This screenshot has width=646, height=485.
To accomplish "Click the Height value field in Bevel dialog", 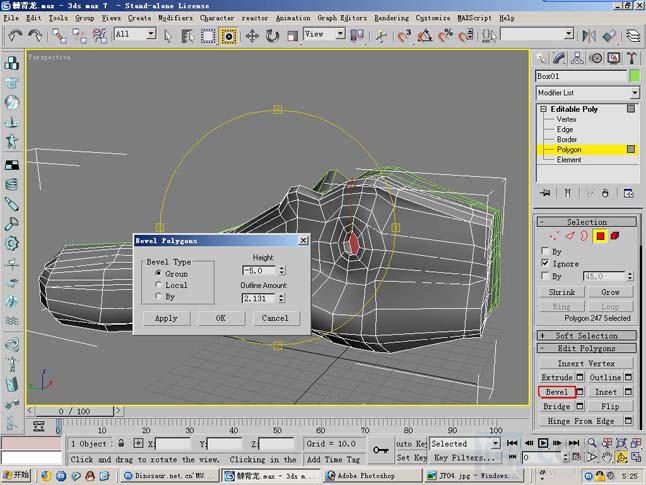I will [260, 271].
